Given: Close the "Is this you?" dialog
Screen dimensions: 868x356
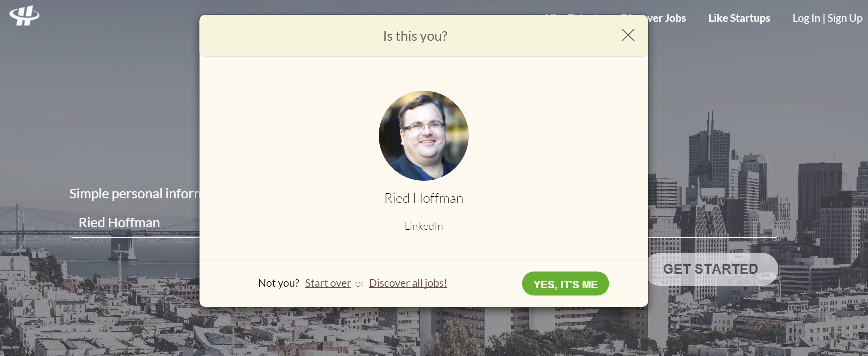Looking at the screenshot, I should click(628, 35).
